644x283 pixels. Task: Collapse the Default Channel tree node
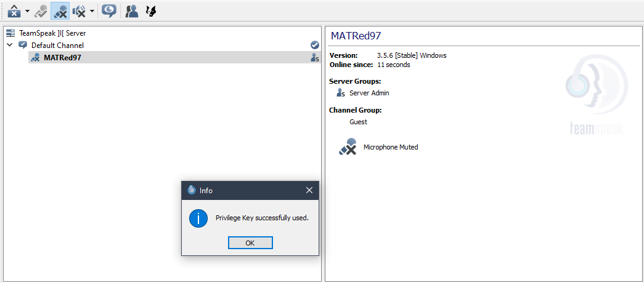10,45
